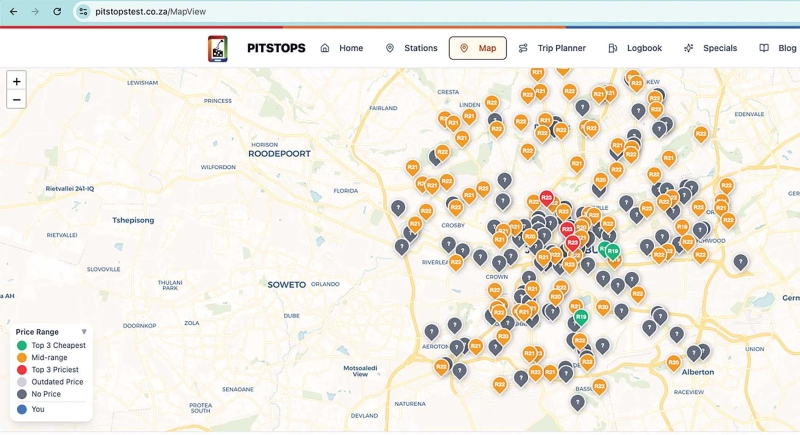Screen dimensions: 800x435
Task: Zoom out of the map
Action: point(16,99)
